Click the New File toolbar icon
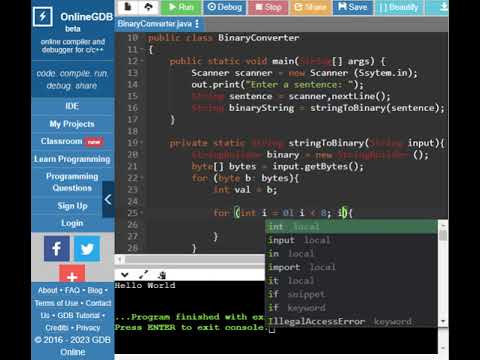 pos(128,7)
